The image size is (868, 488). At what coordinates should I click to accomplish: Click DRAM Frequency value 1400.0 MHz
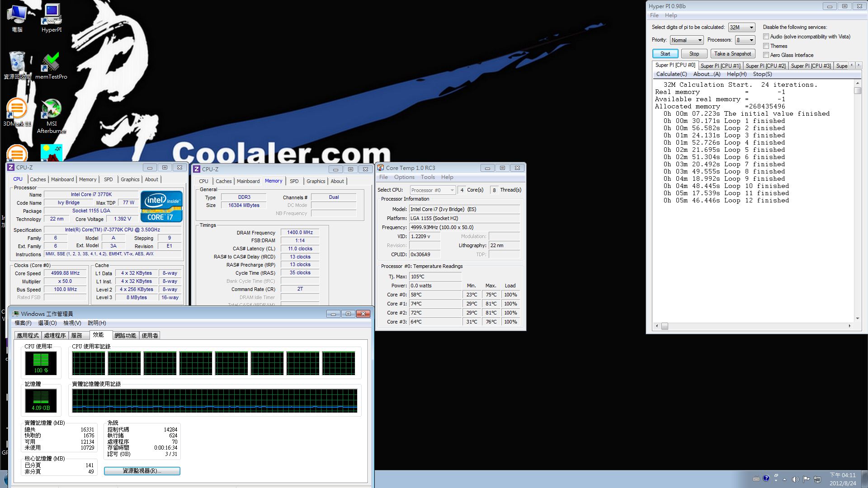300,233
